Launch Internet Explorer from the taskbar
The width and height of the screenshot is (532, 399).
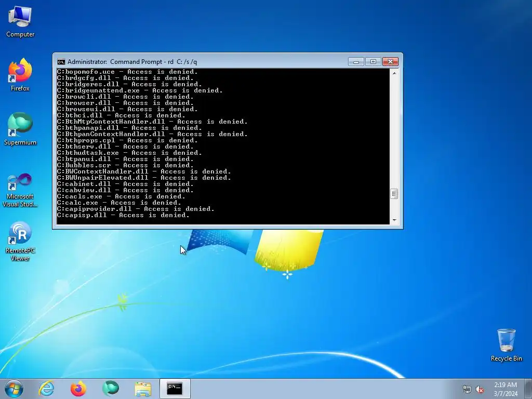click(46, 389)
